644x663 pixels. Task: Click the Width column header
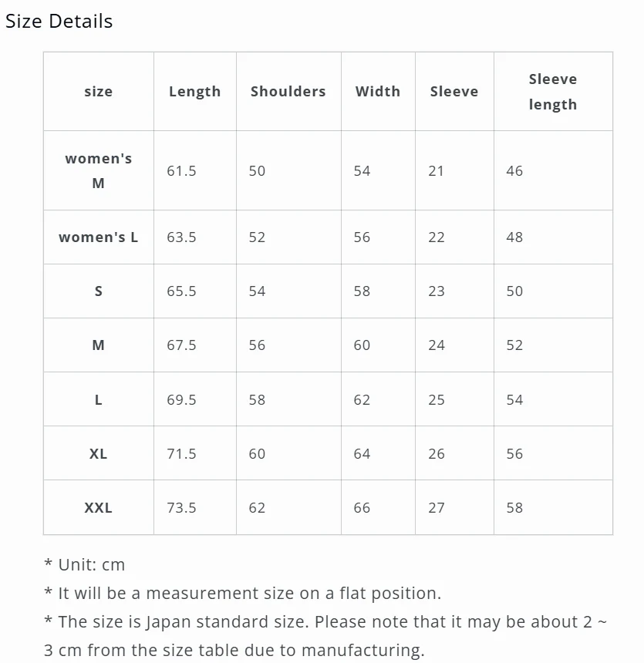(378, 91)
